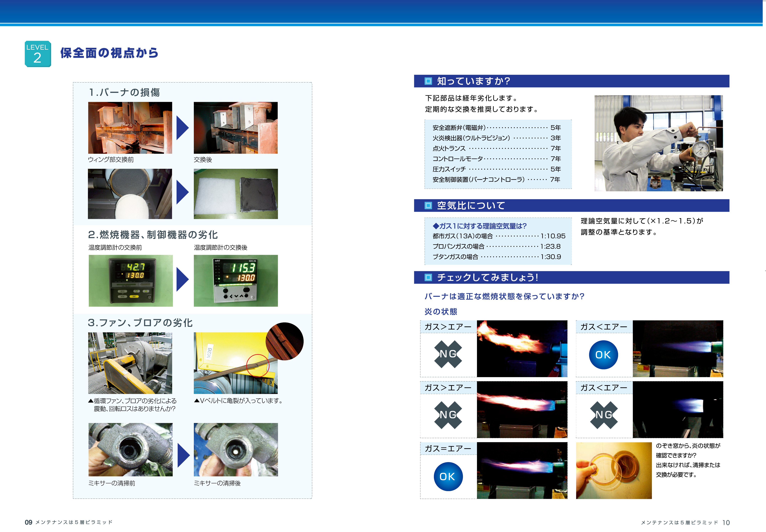This screenshot has width=766, height=532.
Task: Expand the temperature controller comparison arrow
Action: tap(183, 279)
